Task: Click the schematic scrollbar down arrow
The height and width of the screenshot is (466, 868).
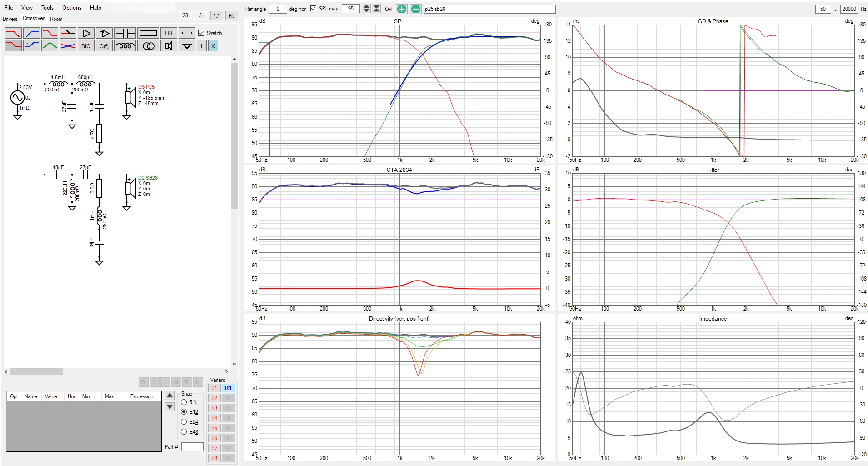Action: pos(234,364)
